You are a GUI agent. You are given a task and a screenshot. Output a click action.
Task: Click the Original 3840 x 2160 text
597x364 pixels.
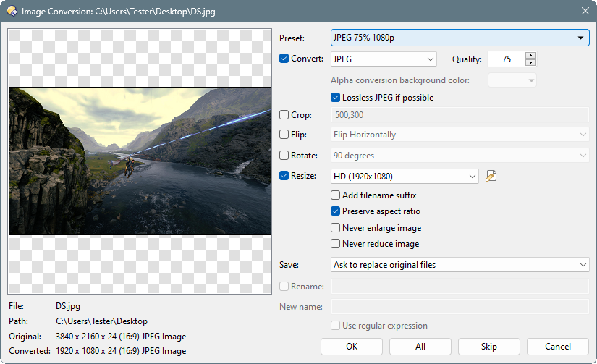[121, 337]
